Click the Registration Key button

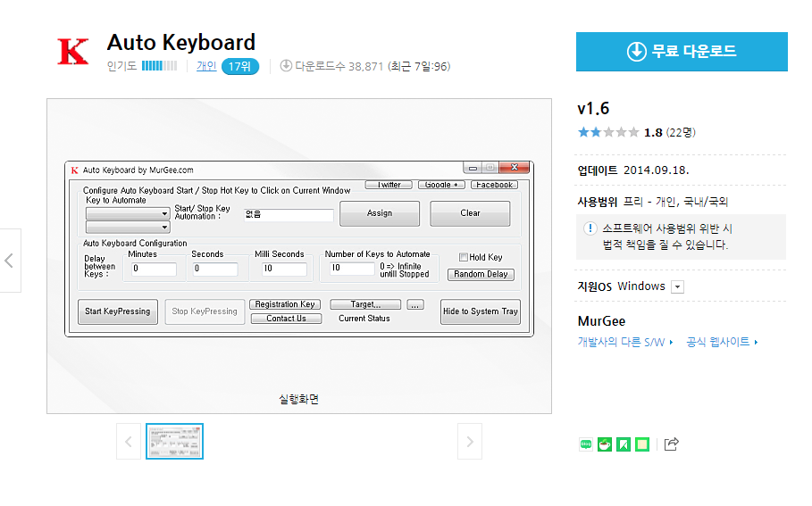pos(285,304)
